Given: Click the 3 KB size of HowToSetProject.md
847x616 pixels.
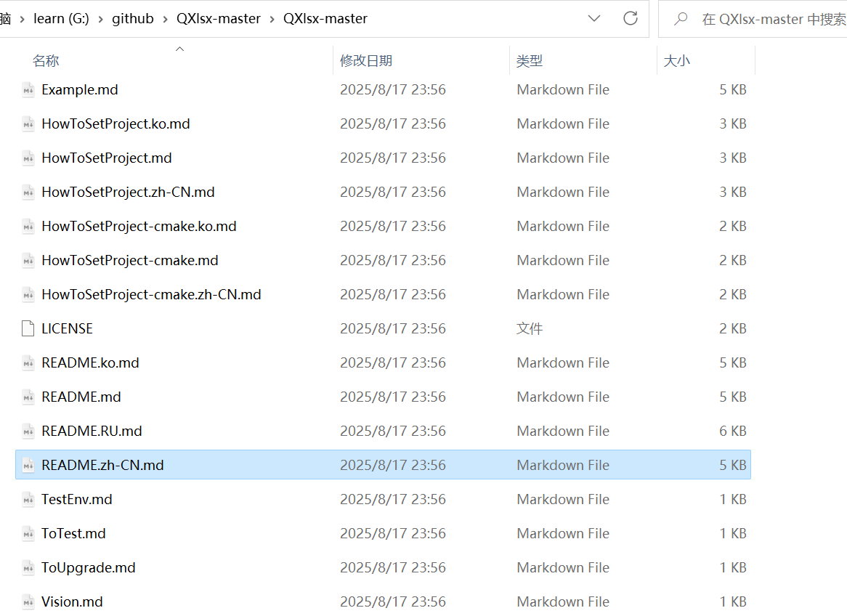Looking at the screenshot, I should pyautogui.click(x=732, y=158).
